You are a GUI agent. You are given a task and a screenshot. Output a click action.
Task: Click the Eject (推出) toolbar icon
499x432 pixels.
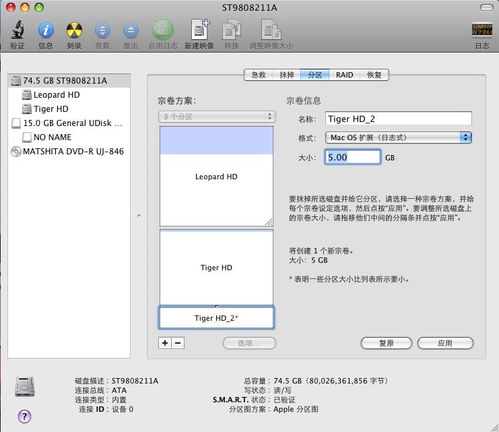click(131, 30)
